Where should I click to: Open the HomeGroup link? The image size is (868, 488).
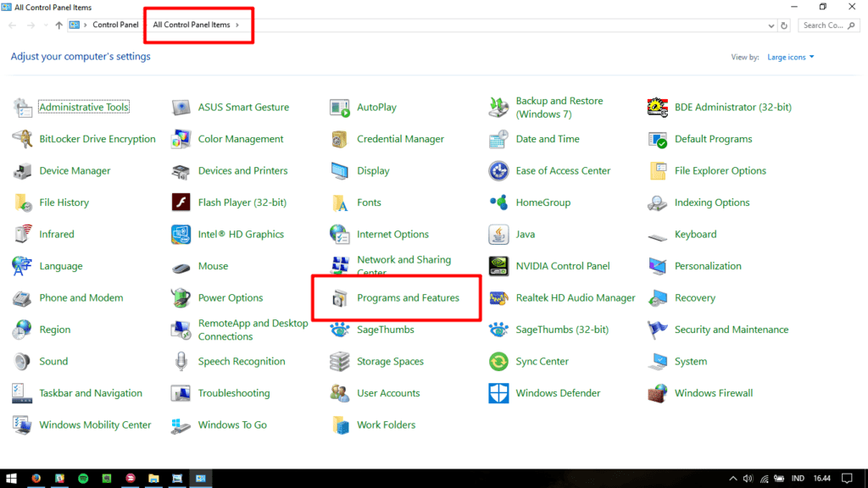(x=543, y=202)
